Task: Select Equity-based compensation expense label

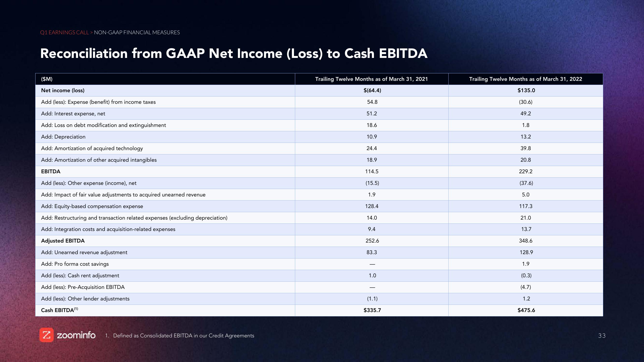Action: click(x=92, y=206)
